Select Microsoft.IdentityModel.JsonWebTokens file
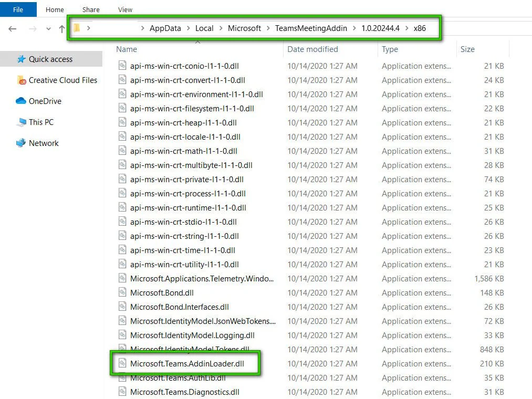The height and width of the screenshot is (399, 532). [x=203, y=321]
